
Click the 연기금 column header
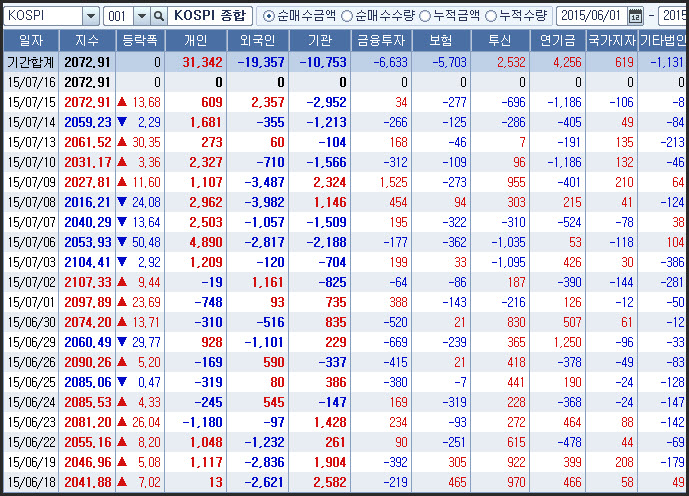[x=558, y=41]
